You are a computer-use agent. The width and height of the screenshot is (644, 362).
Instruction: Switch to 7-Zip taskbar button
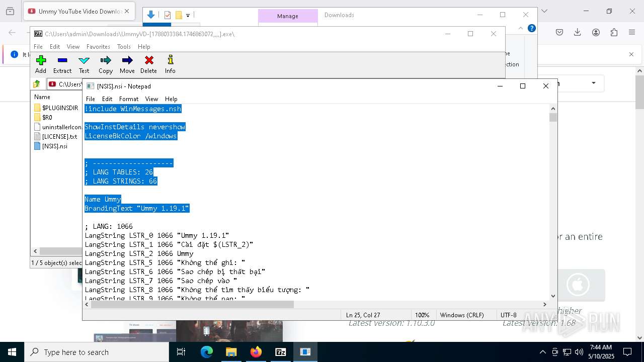[281, 352]
